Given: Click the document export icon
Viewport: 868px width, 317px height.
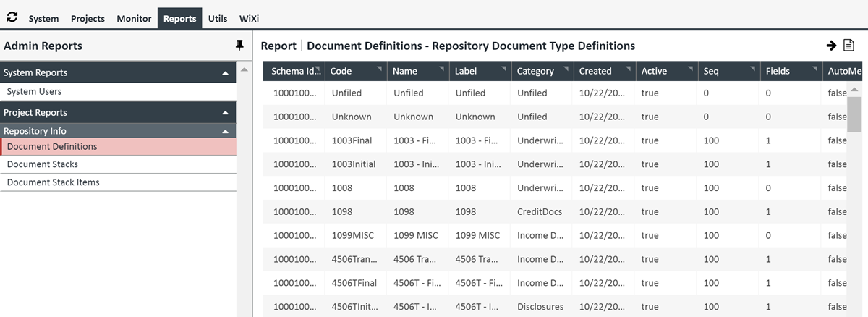Looking at the screenshot, I should (850, 46).
